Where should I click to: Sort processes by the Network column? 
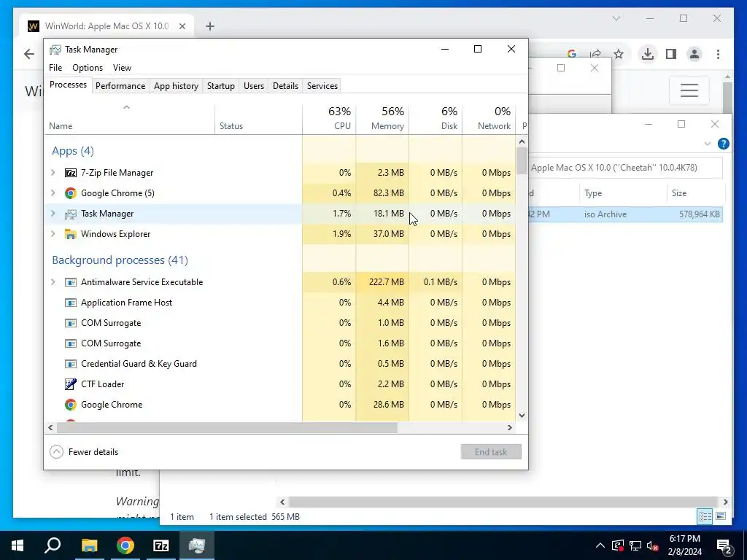tap(489, 118)
